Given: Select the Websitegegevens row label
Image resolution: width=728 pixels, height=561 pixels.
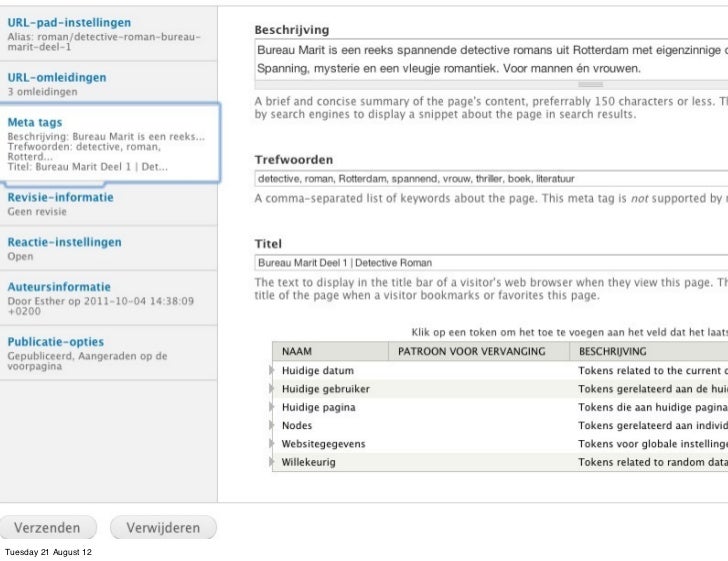Looking at the screenshot, I should [323, 444].
